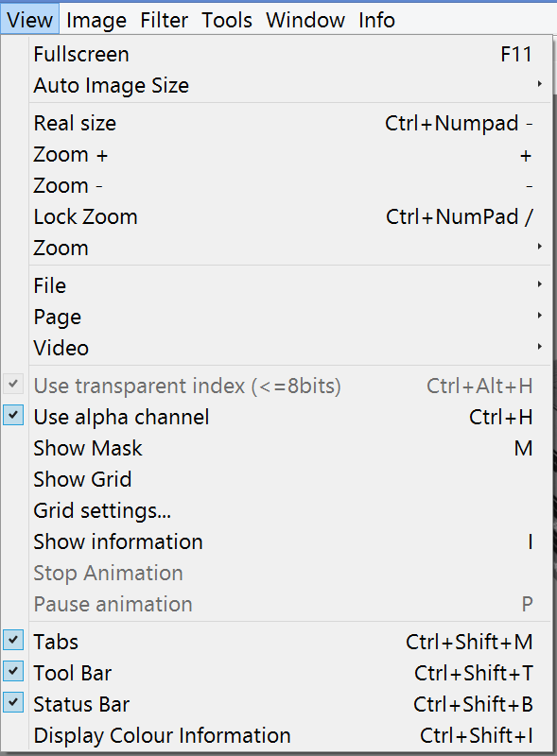Viewport: 557px width, 756px height.
Task: Hide the Status Bar via its checkmark
Action: 13,703
